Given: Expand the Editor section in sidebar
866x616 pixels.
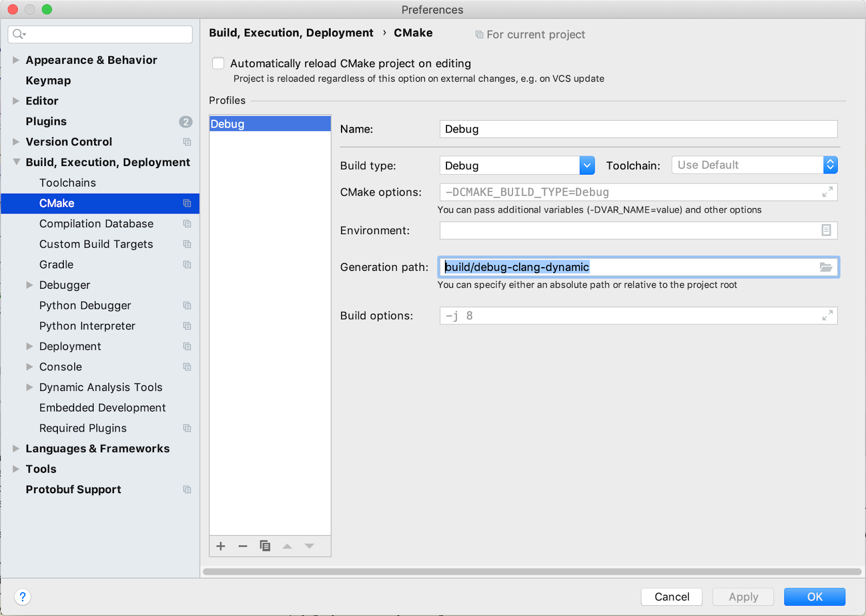Looking at the screenshot, I should click(16, 101).
